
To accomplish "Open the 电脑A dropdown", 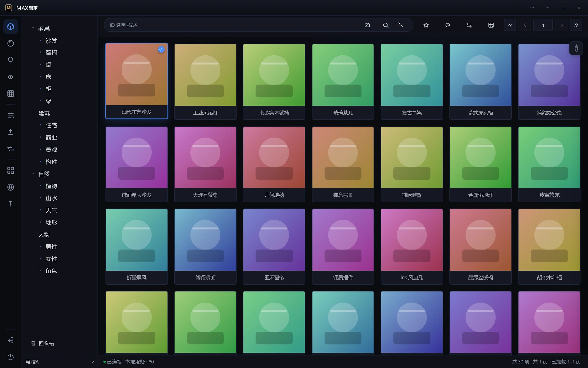I will (59, 362).
